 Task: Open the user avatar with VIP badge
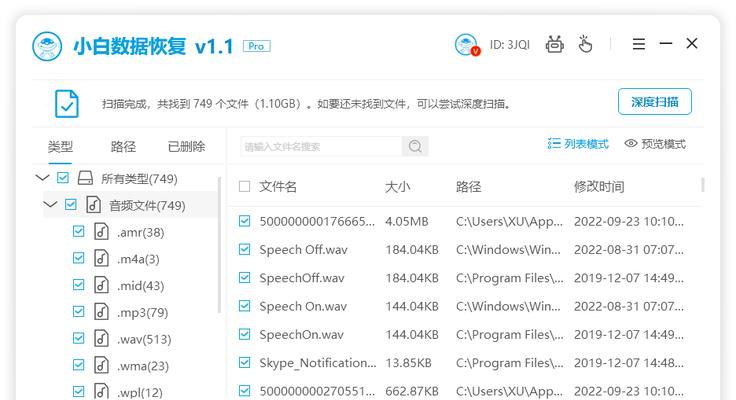coord(467,45)
